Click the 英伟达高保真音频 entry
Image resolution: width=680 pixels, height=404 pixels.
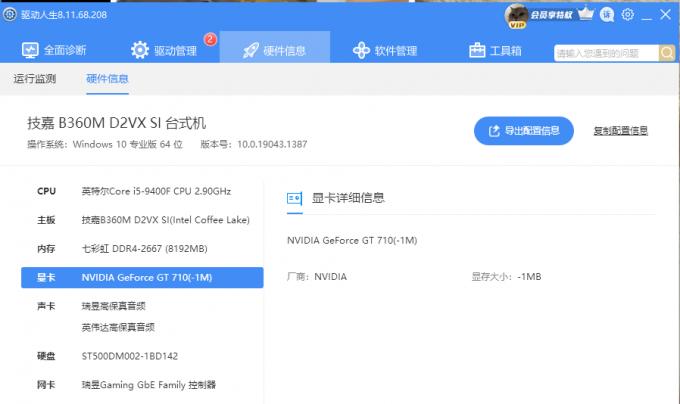tap(118, 327)
